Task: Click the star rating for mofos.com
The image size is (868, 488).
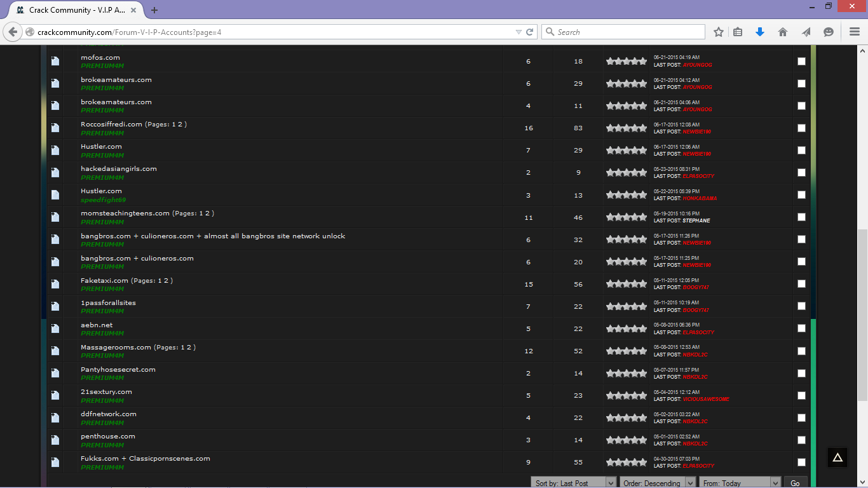Action: click(626, 62)
